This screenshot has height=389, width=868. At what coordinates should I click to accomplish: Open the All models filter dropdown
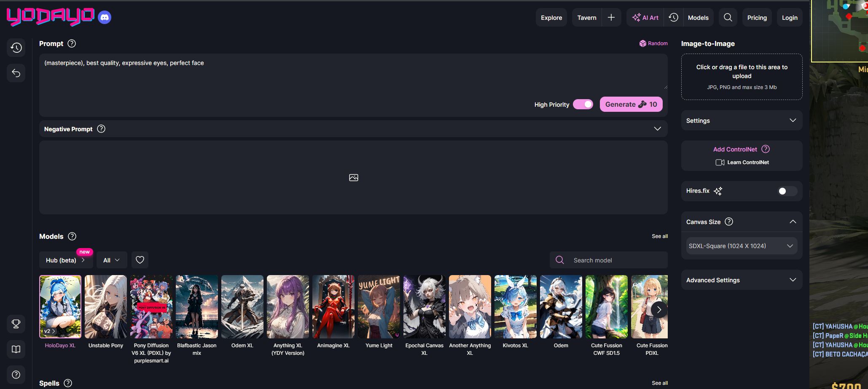[x=111, y=260]
